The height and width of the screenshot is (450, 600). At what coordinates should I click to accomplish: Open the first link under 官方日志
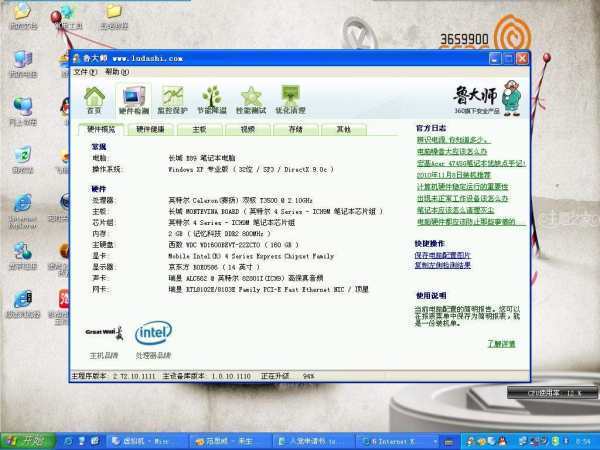(x=453, y=140)
